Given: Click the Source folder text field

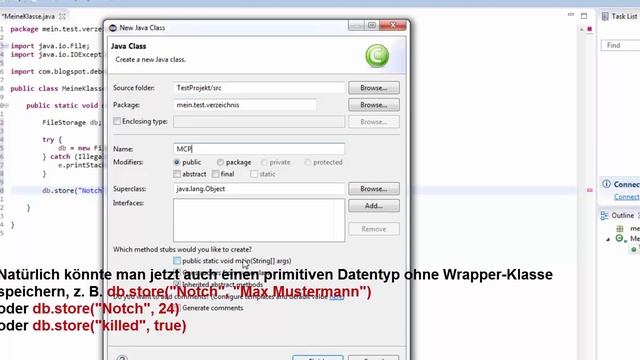Looking at the screenshot, I should tap(259, 88).
